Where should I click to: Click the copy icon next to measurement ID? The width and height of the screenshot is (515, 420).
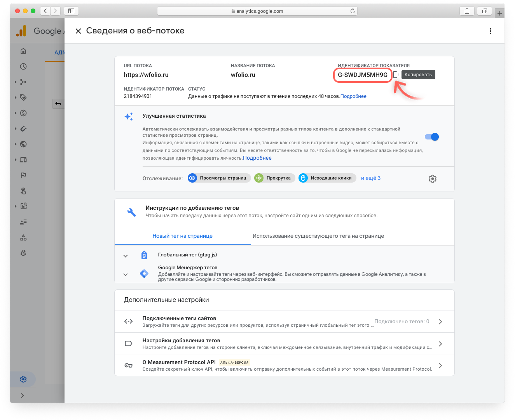pos(396,75)
